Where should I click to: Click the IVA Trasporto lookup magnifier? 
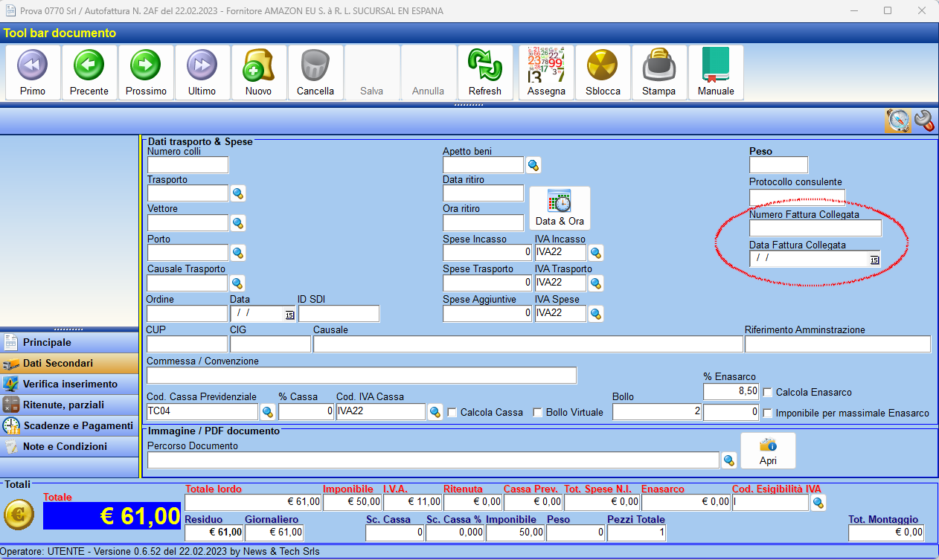[596, 283]
